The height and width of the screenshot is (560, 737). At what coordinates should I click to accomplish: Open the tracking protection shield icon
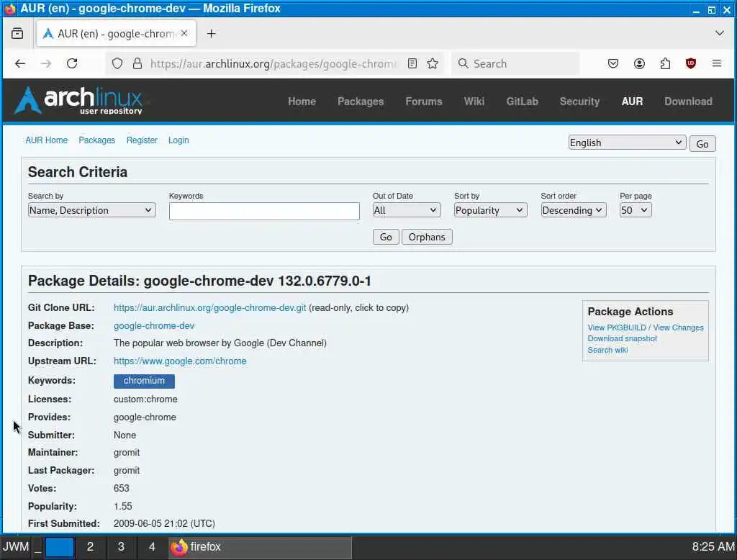pos(117,63)
